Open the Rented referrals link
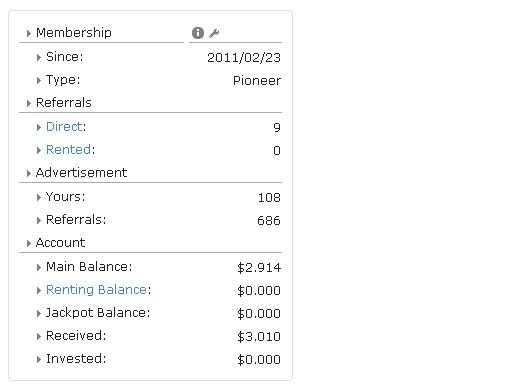 tap(68, 150)
